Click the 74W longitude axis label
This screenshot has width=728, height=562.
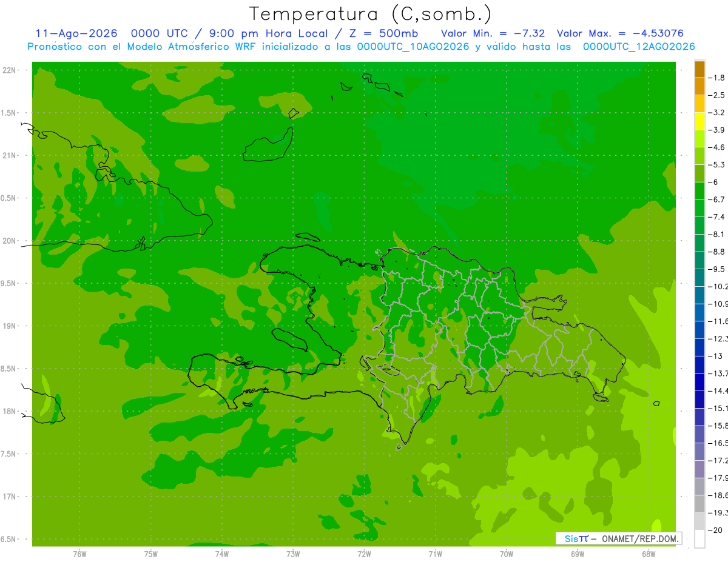[x=222, y=554]
